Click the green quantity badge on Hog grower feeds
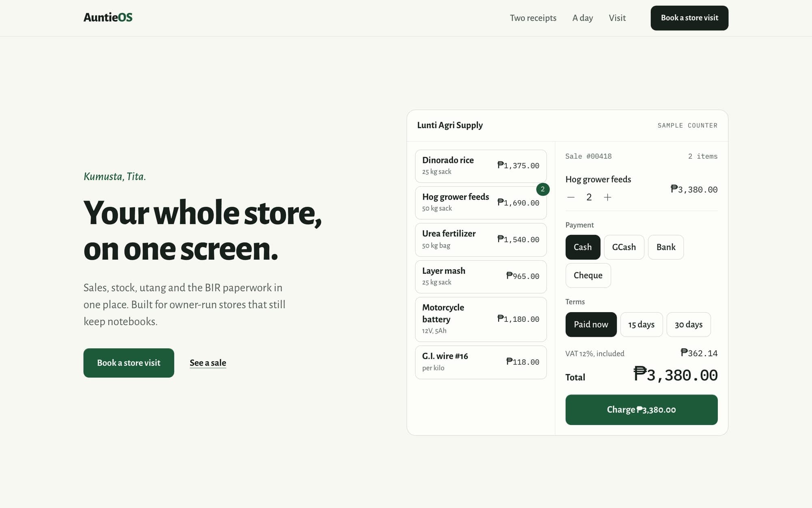 [543, 189]
